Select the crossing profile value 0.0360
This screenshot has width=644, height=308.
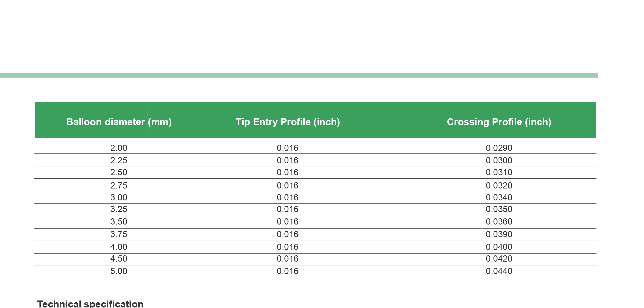point(499,222)
